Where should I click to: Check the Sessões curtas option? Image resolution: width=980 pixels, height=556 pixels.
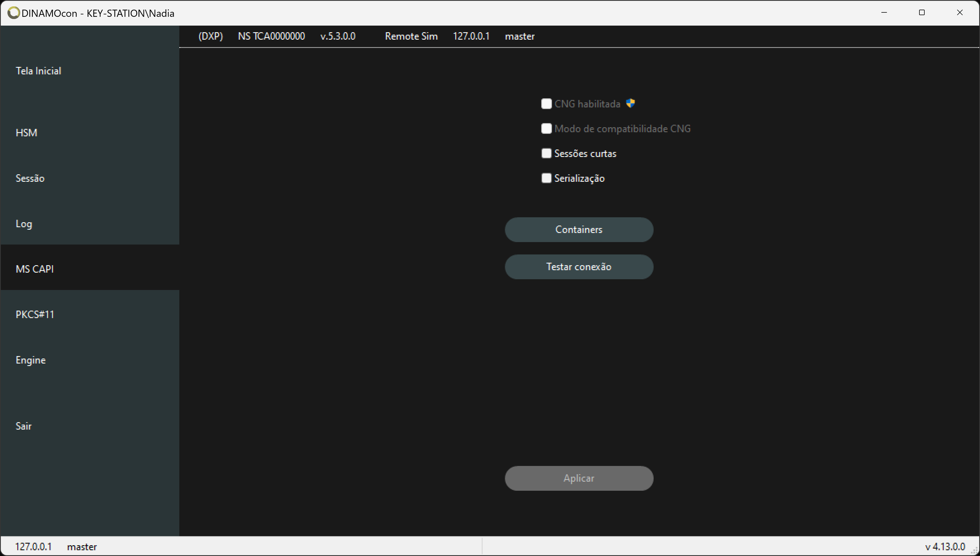pos(546,153)
